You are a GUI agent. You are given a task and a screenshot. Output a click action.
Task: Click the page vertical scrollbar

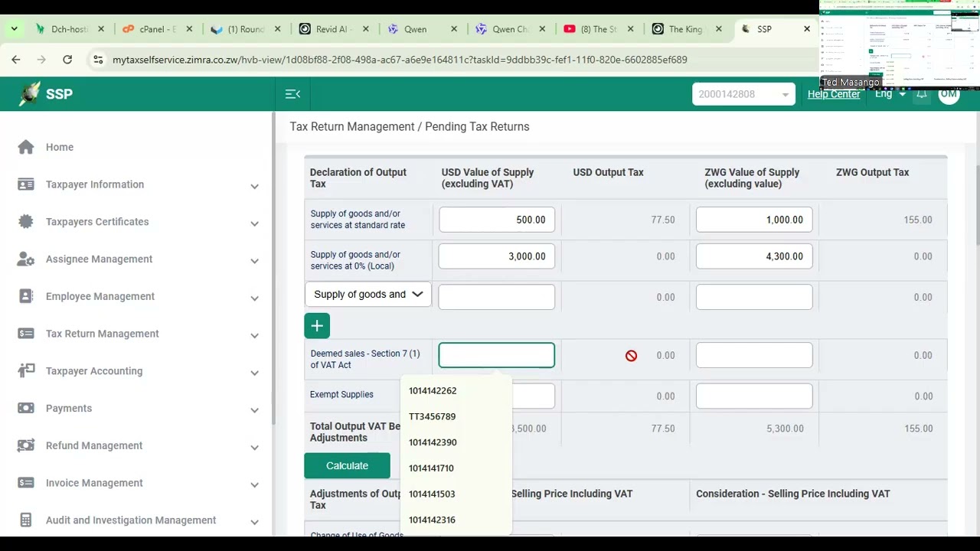click(x=976, y=207)
